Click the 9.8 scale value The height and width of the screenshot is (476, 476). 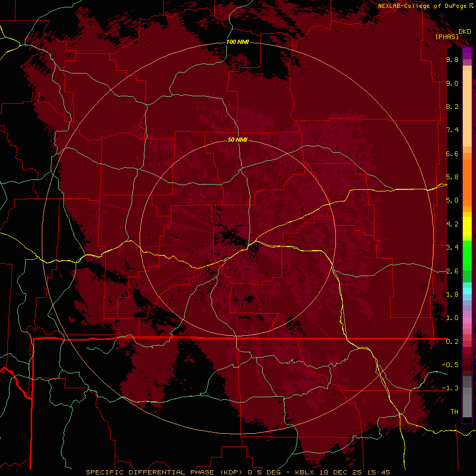tap(452, 59)
